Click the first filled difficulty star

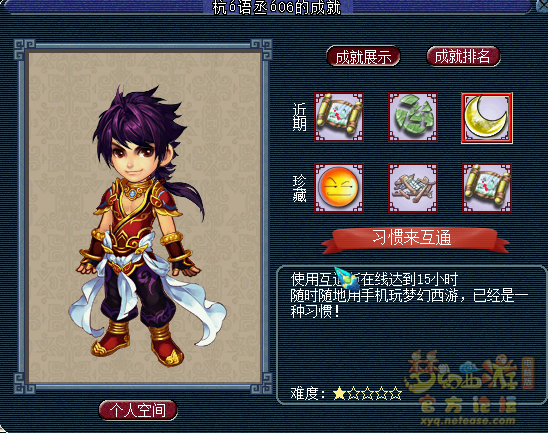(339, 393)
